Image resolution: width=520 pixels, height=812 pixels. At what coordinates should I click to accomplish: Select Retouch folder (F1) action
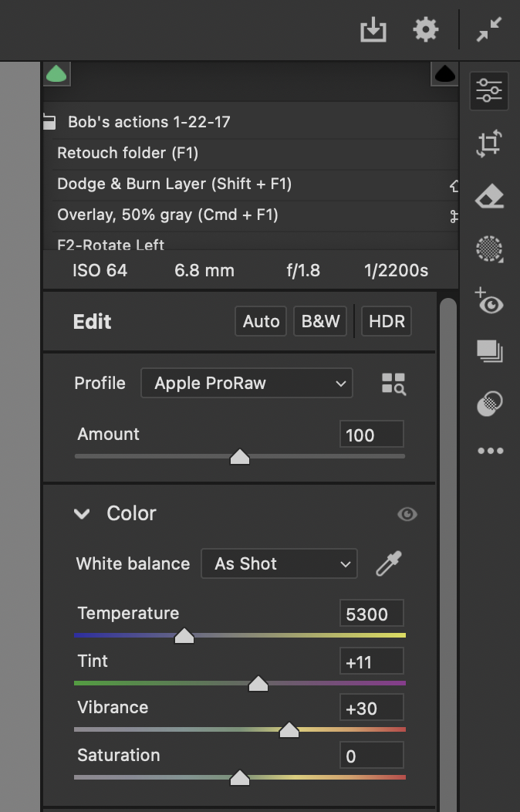click(128, 153)
